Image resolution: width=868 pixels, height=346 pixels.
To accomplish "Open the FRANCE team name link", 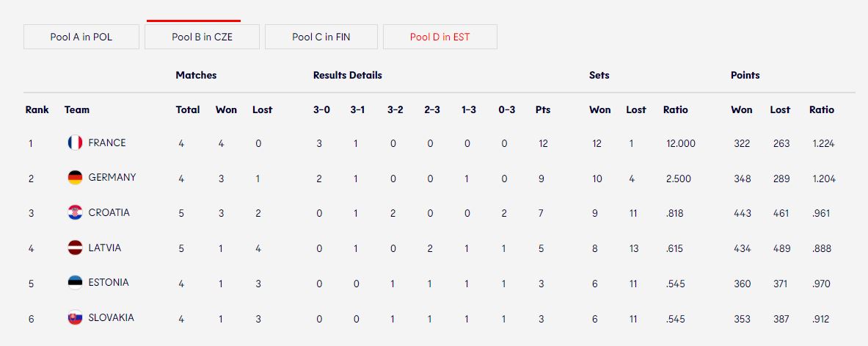I will coord(107,143).
